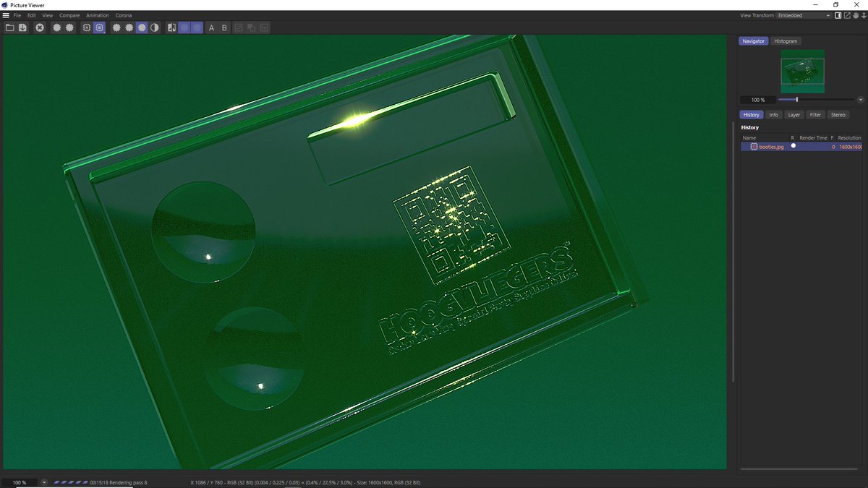Viewport: 868px width, 488px height.
Task: Set current image as compare image B
Action: [x=224, y=27]
